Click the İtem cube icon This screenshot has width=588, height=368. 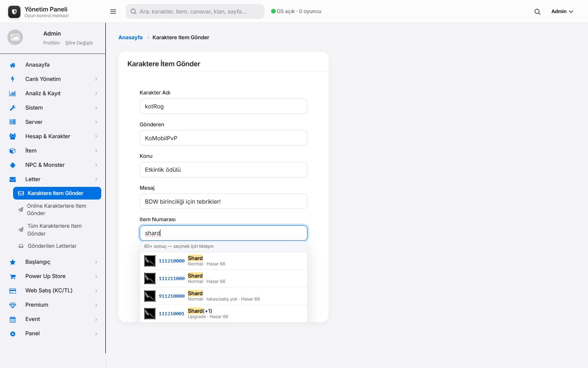pos(13,151)
